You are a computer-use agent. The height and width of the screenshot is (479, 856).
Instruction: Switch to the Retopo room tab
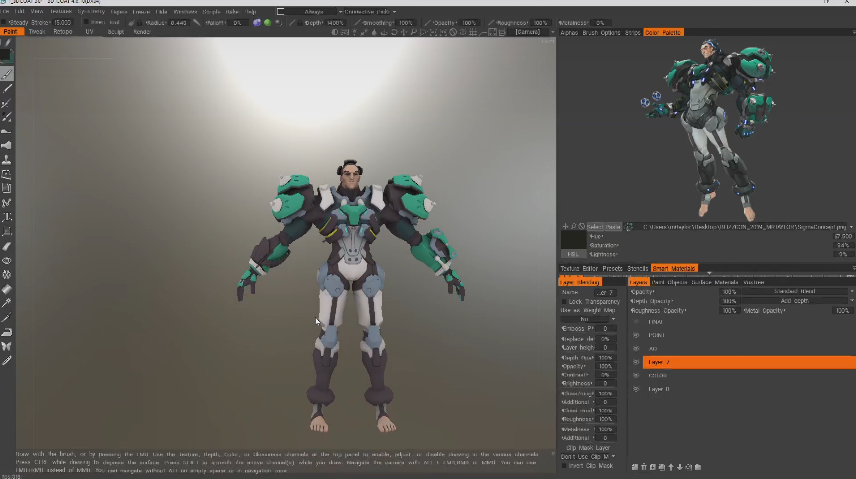coord(63,32)
